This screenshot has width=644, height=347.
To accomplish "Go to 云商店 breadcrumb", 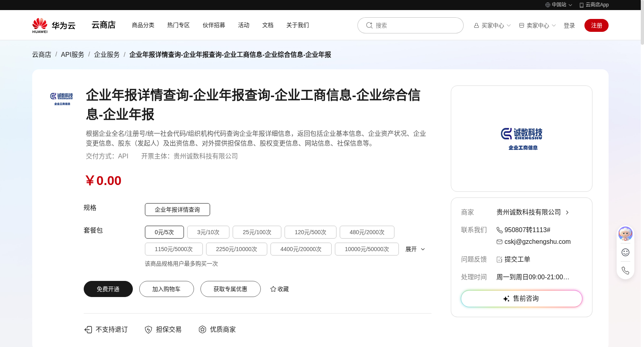I will (x=42, y=54).
